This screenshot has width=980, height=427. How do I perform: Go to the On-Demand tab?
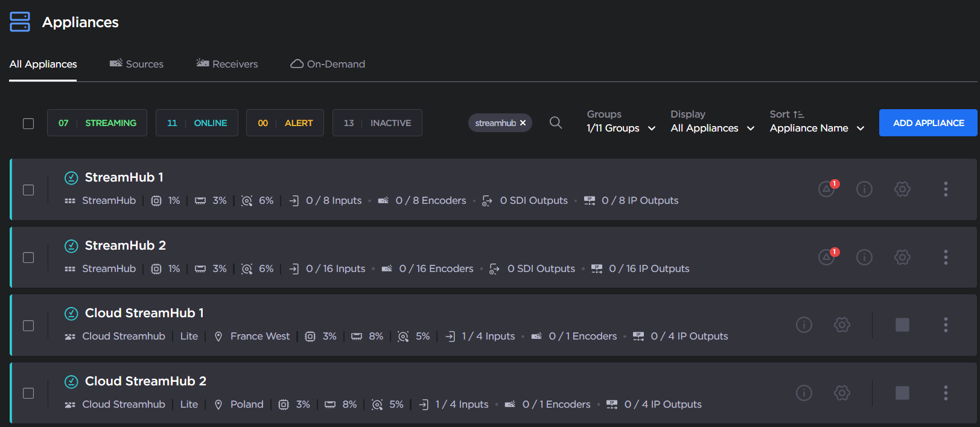coord(328,64)
